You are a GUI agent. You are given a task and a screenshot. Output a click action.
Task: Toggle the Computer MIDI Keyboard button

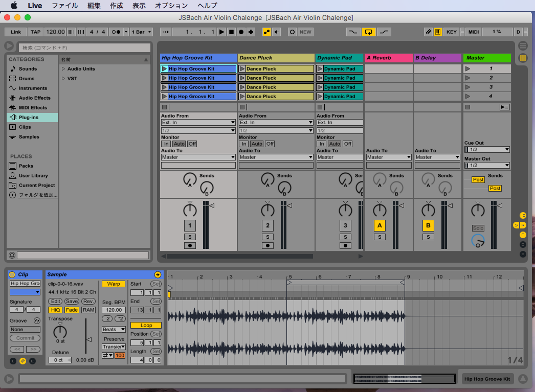438,32
